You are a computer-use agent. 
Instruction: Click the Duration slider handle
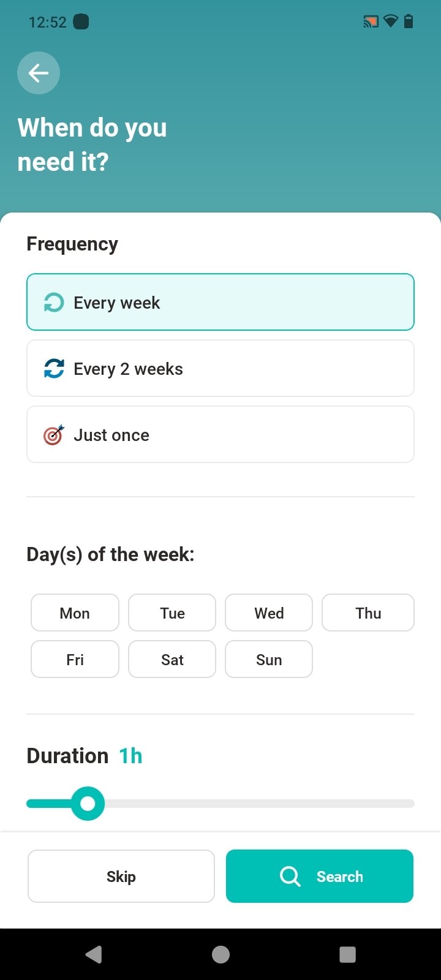point(88,803)
